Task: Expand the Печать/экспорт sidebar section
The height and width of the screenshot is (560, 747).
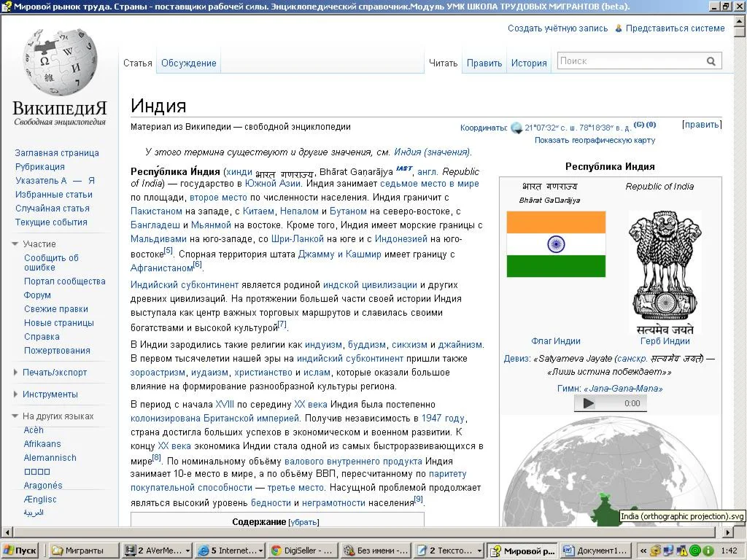Action: [15, 373]
